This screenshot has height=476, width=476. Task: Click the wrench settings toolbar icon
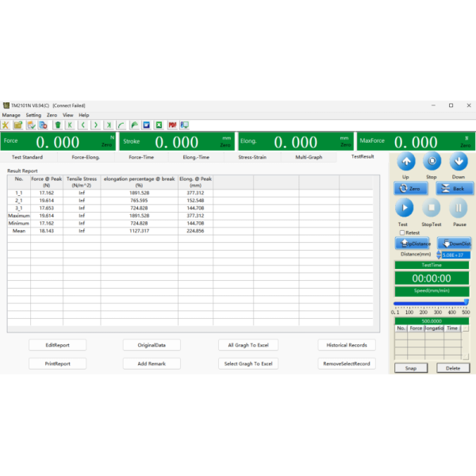[x=6, y=125]
